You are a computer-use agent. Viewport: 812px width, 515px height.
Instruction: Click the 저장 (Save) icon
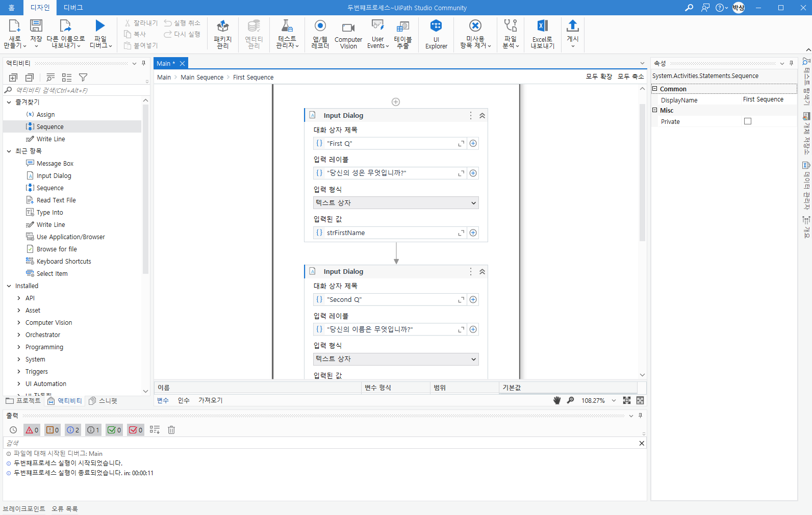point(36,25)
